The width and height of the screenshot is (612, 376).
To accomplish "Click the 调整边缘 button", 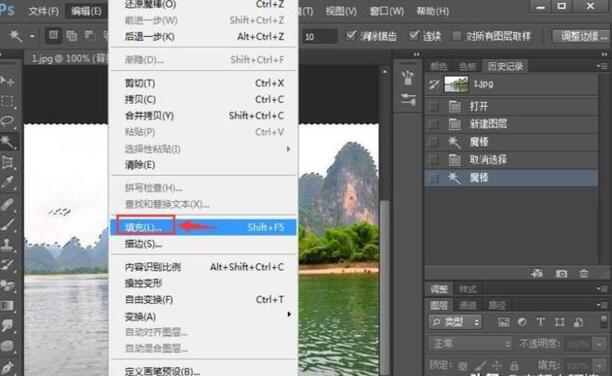I will click(x=583, y=36).
